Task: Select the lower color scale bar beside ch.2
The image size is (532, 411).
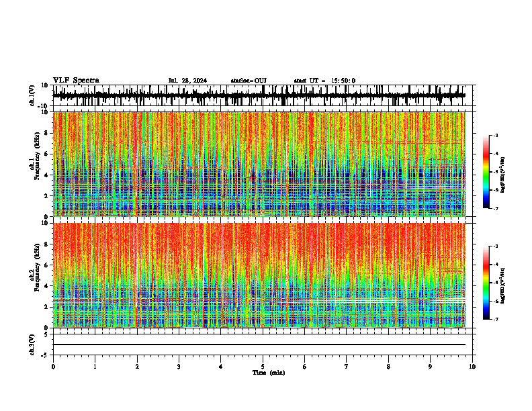Action: (486, 283)
